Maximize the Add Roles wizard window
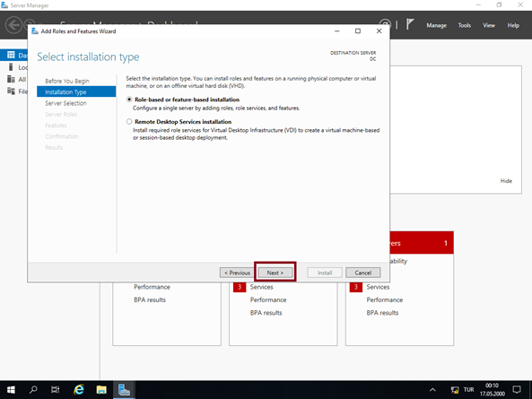This screenshot has height=399, width=532. (x=358, y=30)
